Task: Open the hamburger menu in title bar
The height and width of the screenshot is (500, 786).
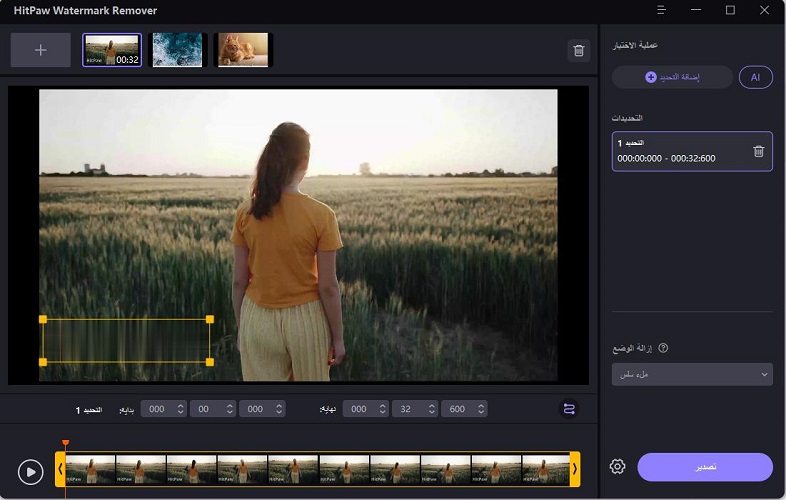Action: 662,10
